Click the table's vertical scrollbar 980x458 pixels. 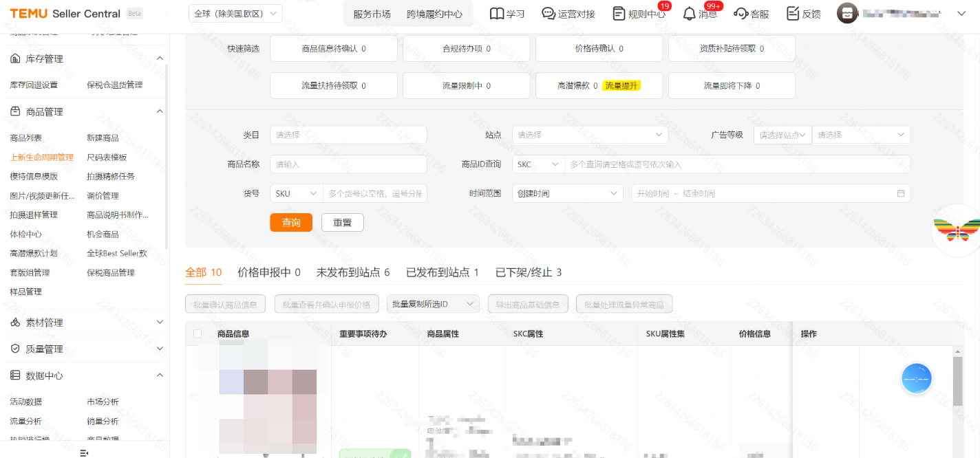(957, 382)
